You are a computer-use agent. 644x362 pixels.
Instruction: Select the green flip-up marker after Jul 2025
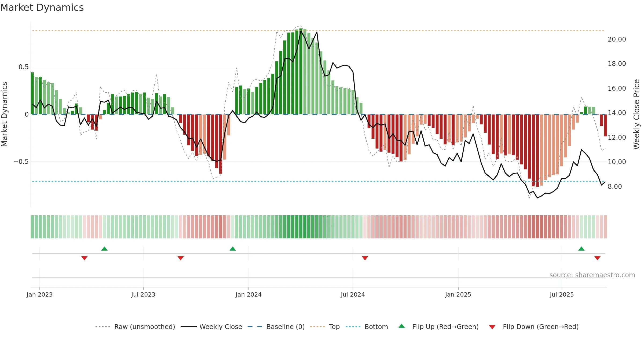point(581,249)
